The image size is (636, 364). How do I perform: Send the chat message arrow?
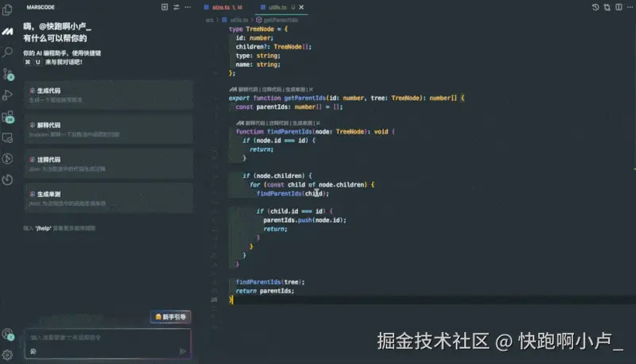[x=183, y=351]
